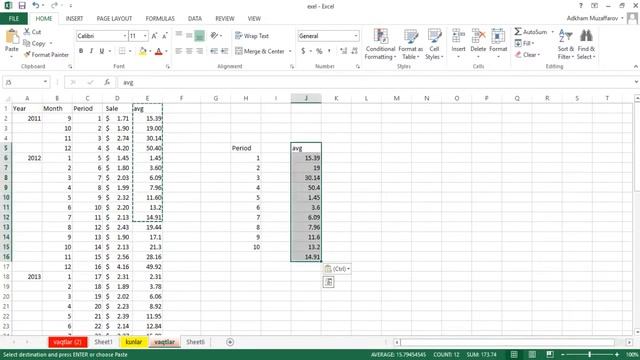
Task: Click the Format Painter brush icon
Action: [27, 54]
